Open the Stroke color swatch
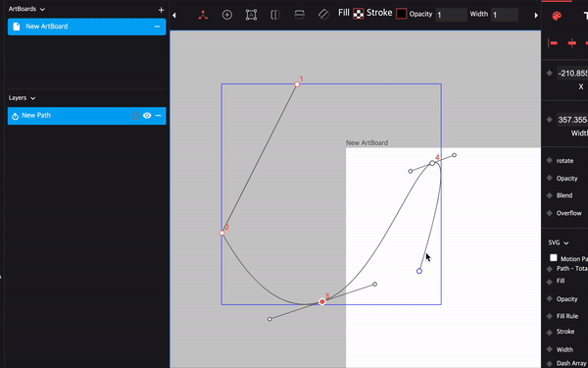588x368 pixels. [x=401, y=14]
